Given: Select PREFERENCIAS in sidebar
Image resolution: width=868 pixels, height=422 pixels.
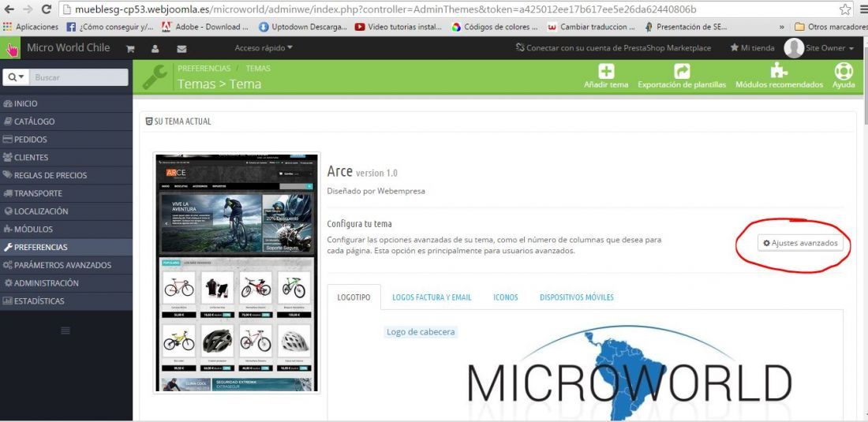Looking at the screenshot, I should 66,247.
